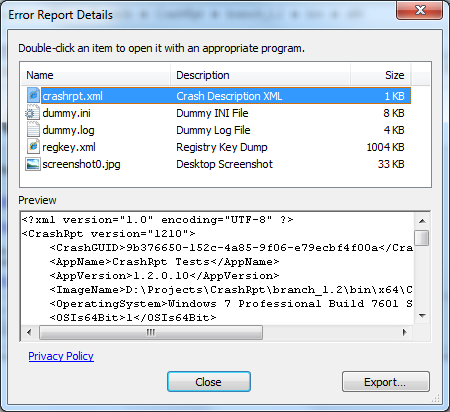This screenshot has height=412, width=450.
Task: Click the dialog resize grip corner
Action: (x=435, y=398)
